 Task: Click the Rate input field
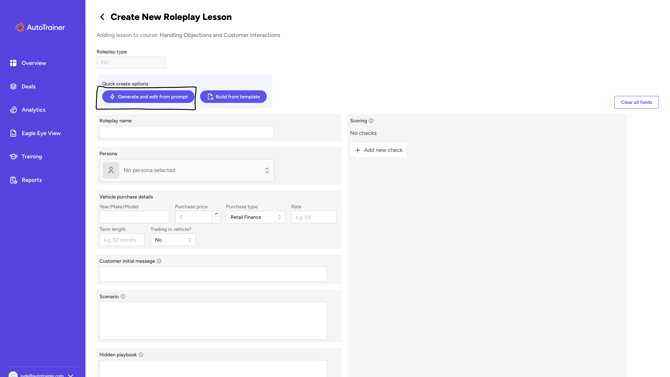coord(314,217)
